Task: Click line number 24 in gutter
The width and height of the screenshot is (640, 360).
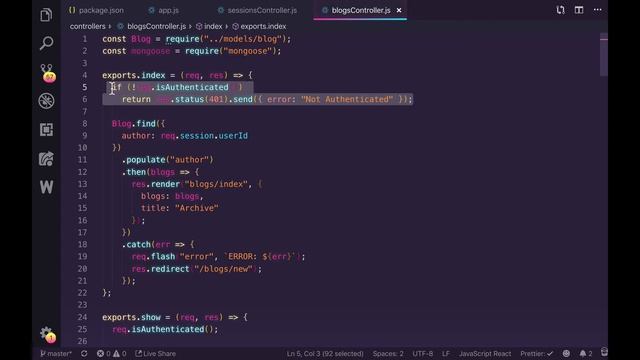Action: point(82,317)
